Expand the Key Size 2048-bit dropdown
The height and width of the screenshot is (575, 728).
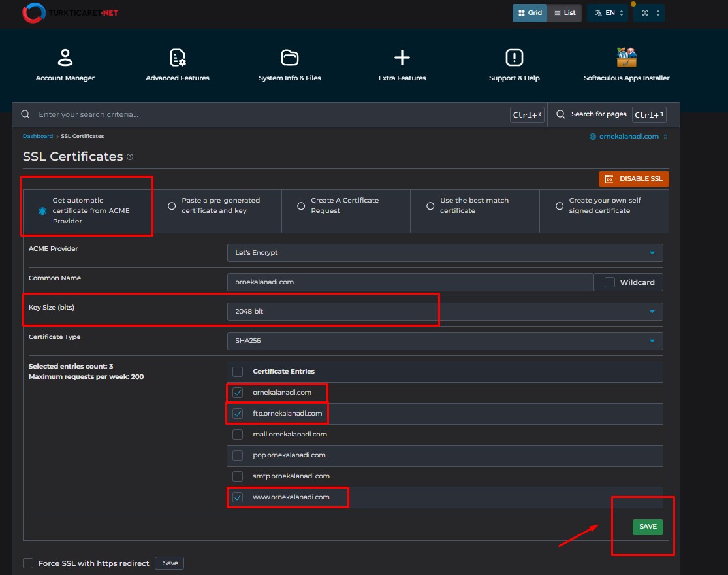[x=445, y=312]
